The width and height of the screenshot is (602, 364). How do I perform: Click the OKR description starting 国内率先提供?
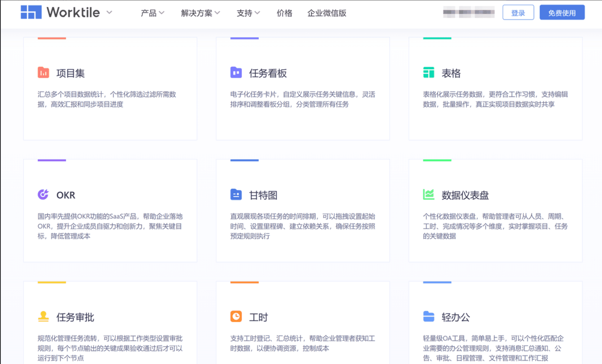[110, 226]
